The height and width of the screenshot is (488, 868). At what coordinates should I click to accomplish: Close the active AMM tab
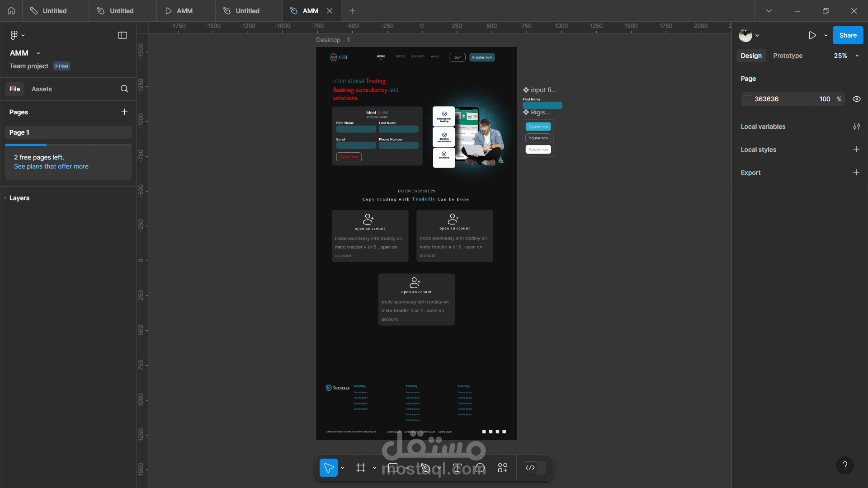coord(330,11)
